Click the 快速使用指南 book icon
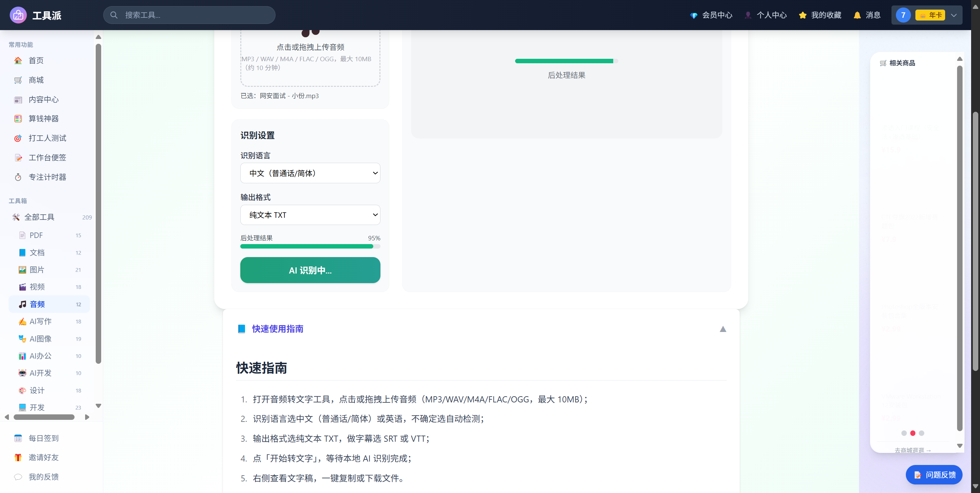 point(242,329)
